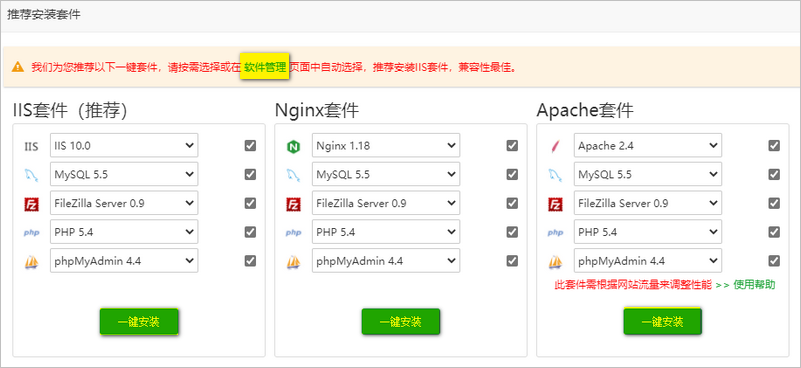Click the orange warning triangle icon
This screenshot has height=368, width=801.
pos(18,66)
